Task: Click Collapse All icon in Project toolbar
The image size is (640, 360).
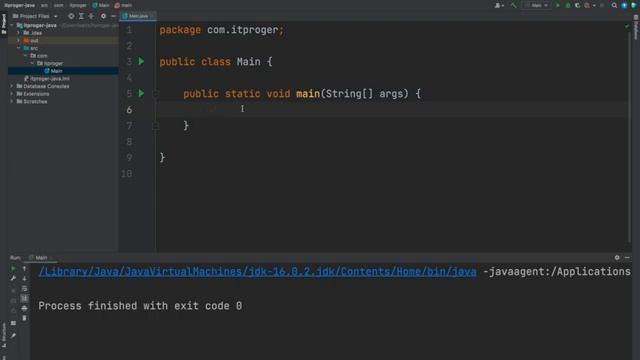Action: pyautogui.click(x=91, y=16)
